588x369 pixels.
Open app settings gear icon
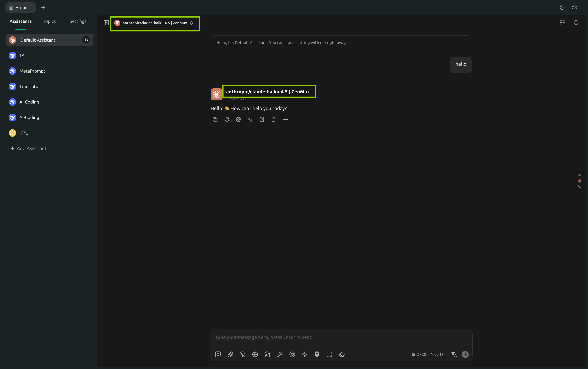575,8
